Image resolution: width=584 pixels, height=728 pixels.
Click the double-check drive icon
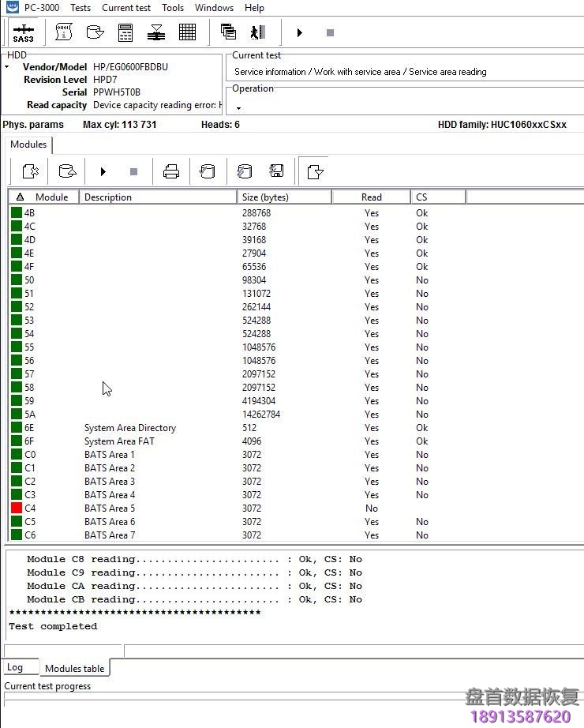tap(244, 171)
